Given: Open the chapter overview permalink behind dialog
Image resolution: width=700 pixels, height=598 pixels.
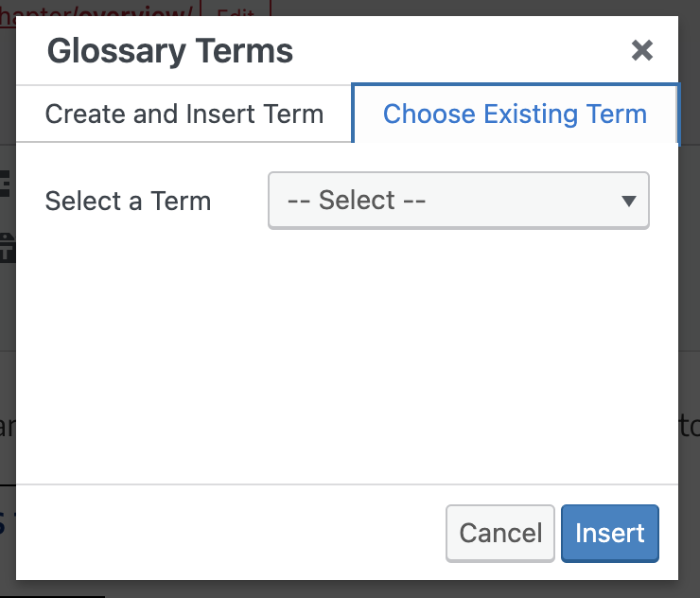Looking at the screenshot, I should click(x=95, y=8).
